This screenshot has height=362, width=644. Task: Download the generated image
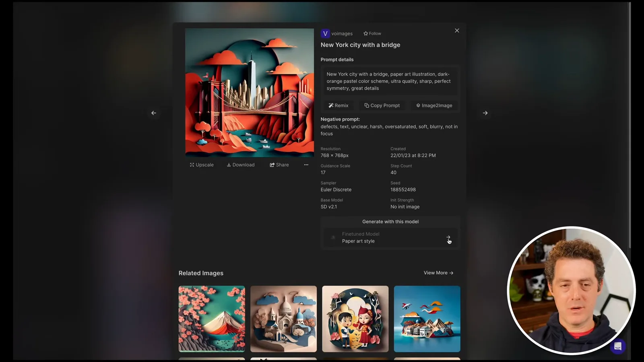pyautogui.click(x=241, y=165)
